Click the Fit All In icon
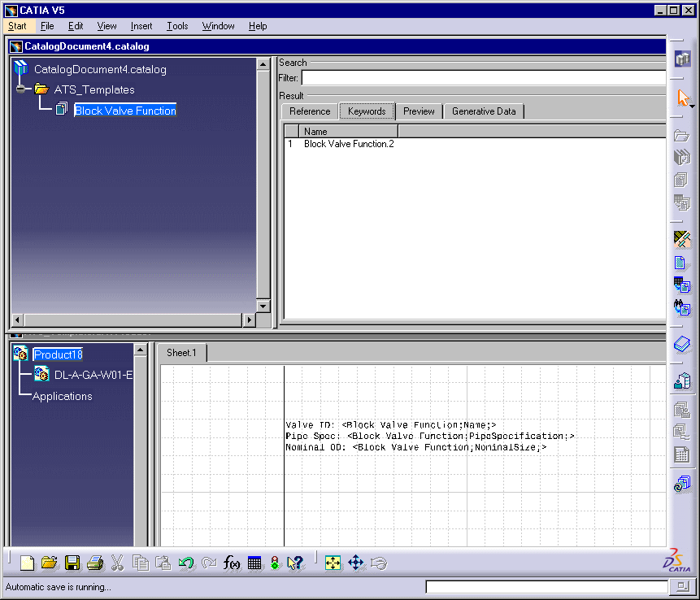Viewport: 700px width, 600px height. point(333,563)
